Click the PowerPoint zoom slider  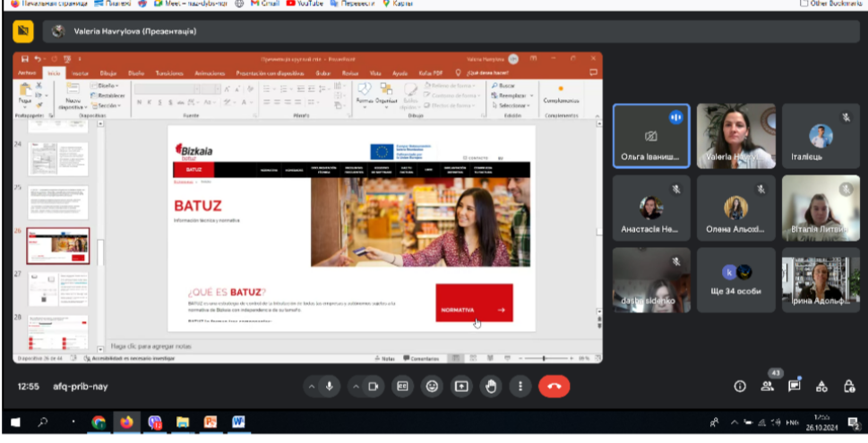(546, 358)
